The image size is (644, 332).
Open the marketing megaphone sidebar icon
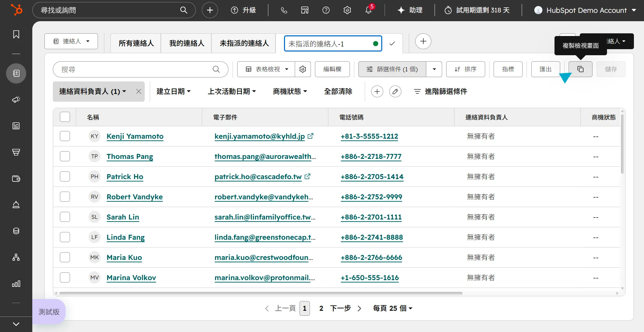point(16,100)
